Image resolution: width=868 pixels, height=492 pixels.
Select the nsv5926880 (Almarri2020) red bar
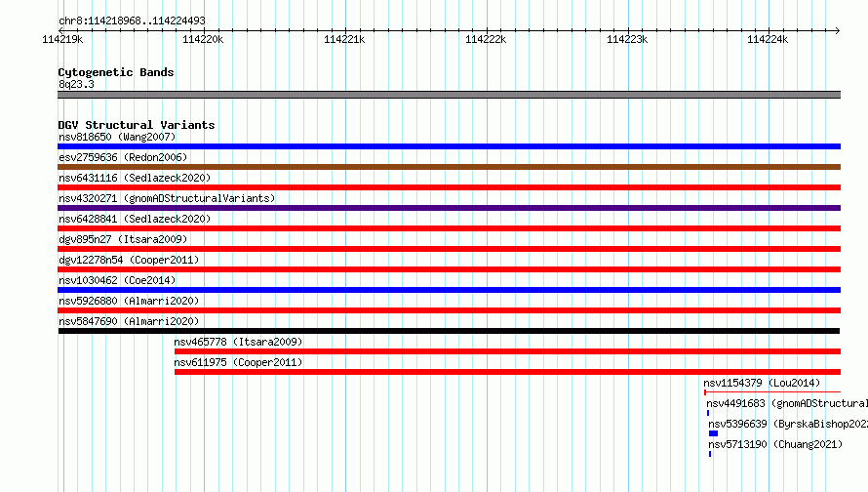click(449, 310)
